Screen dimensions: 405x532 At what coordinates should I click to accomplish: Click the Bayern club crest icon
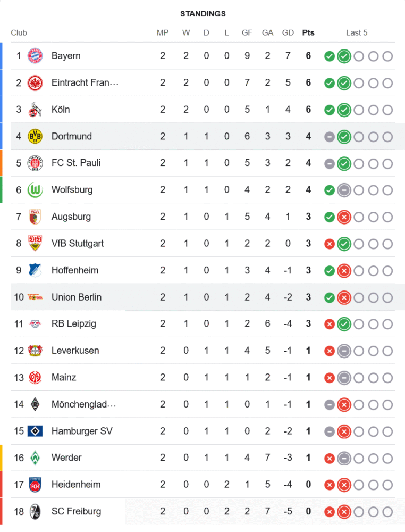35,56
